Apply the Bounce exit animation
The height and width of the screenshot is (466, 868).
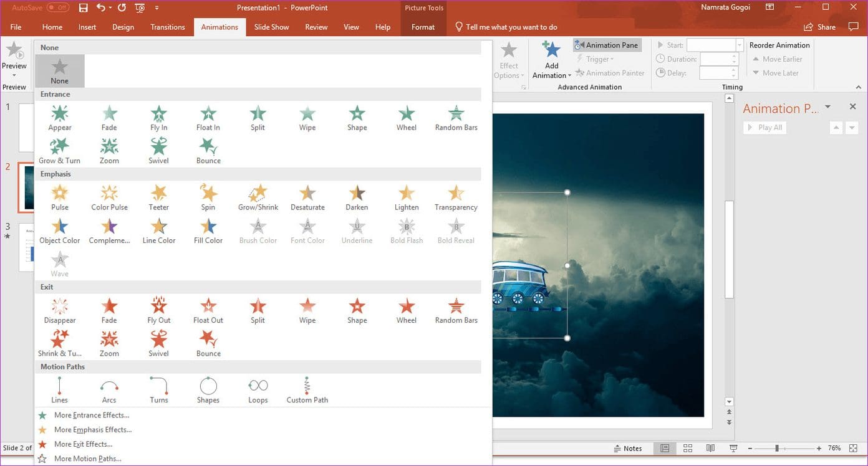(x=208, y=343)
